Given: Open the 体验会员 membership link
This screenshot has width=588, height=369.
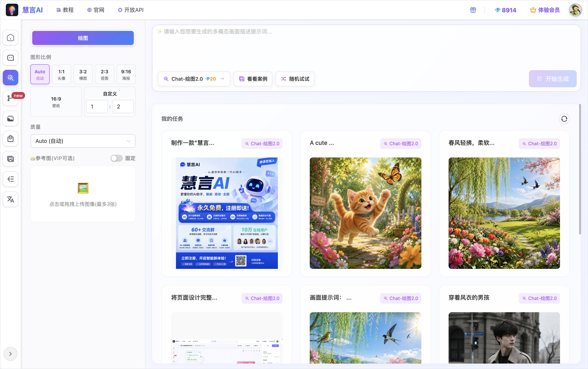Looking at the screenshot, I should pyautogui.click(x=545, y=10).
